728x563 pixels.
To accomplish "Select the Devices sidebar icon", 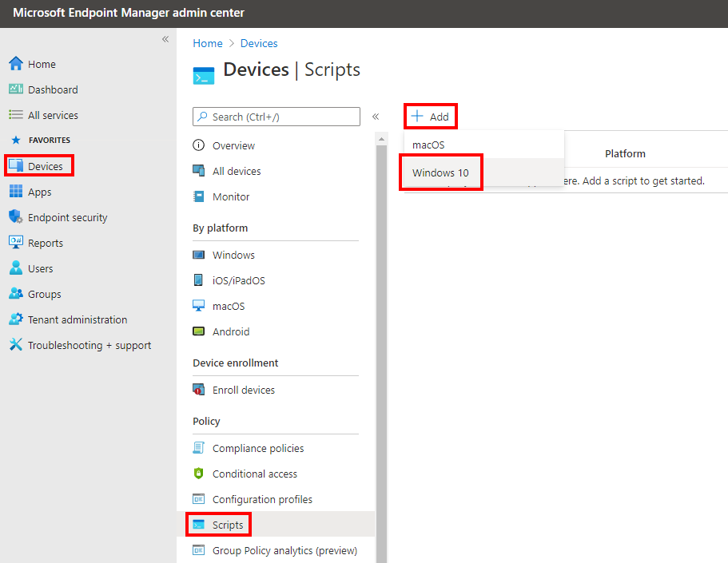I will (x=16, y=165).
